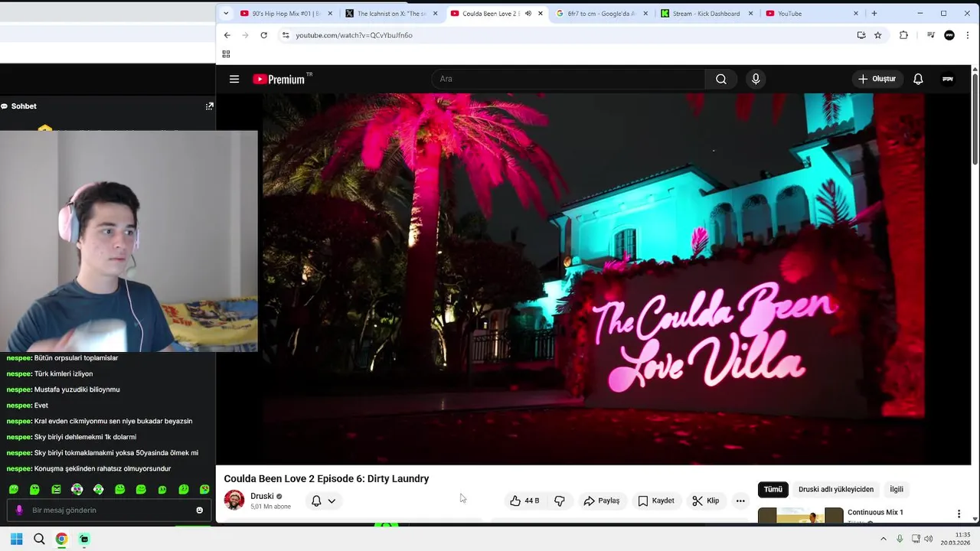Open Chrome extensions puzzle icon
The image size is (980, 551).
pos(903,35)
